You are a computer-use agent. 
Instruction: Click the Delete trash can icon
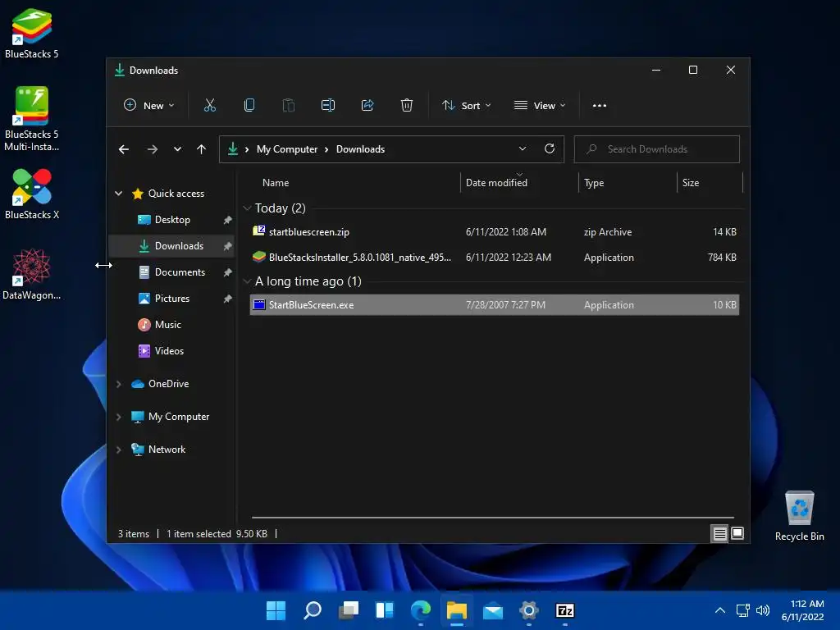pos(407,106)
